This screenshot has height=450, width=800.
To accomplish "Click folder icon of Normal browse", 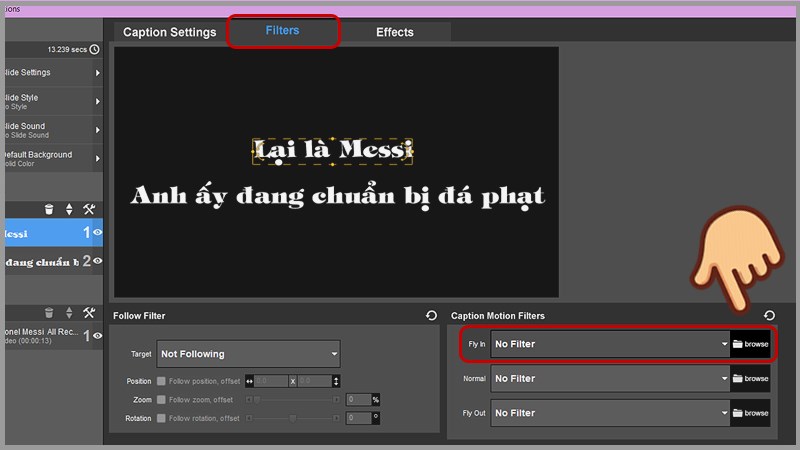I will 738,379.
